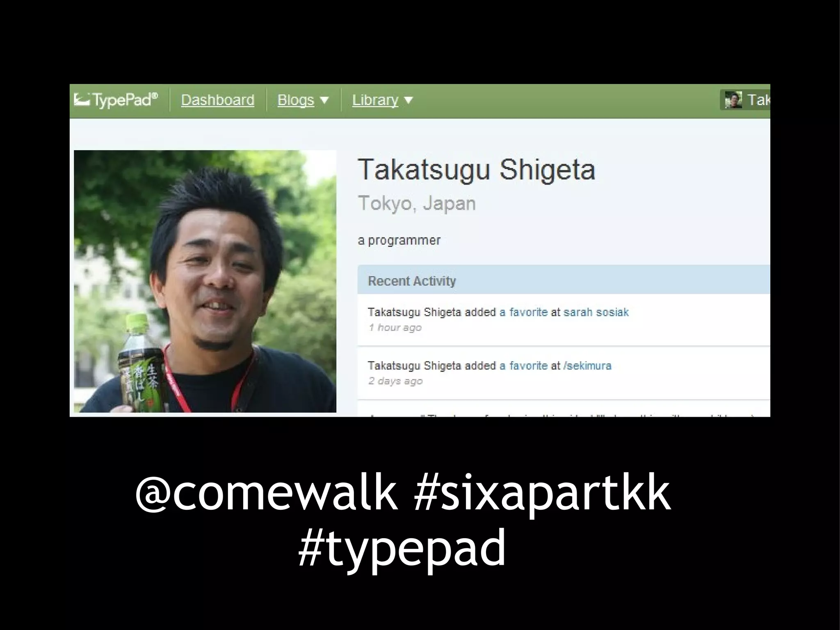This screenshot has width=840, height=630.
Task: Click the Library menu label
Action: click(x=375, y=100)
